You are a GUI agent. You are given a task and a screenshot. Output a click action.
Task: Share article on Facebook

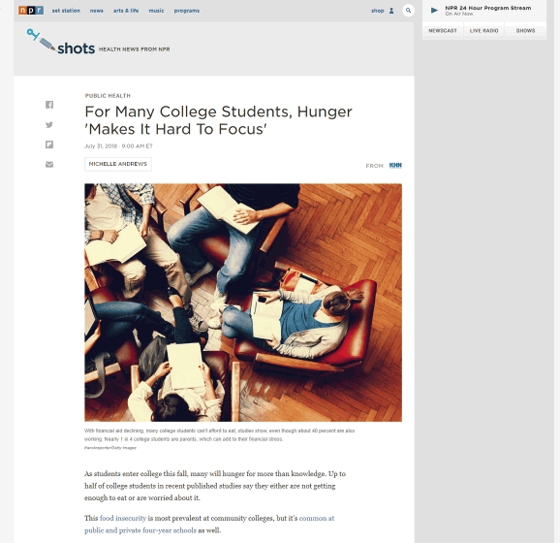[x=49, y=105]
